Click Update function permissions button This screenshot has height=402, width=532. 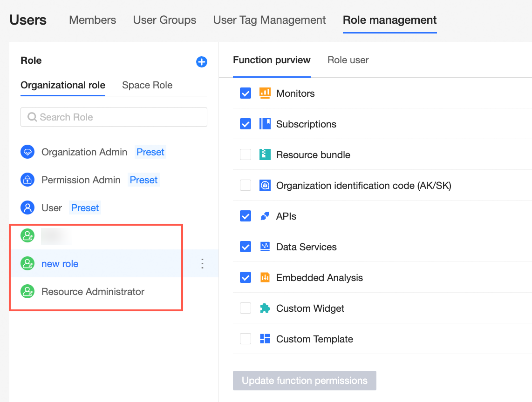(304, 381)
